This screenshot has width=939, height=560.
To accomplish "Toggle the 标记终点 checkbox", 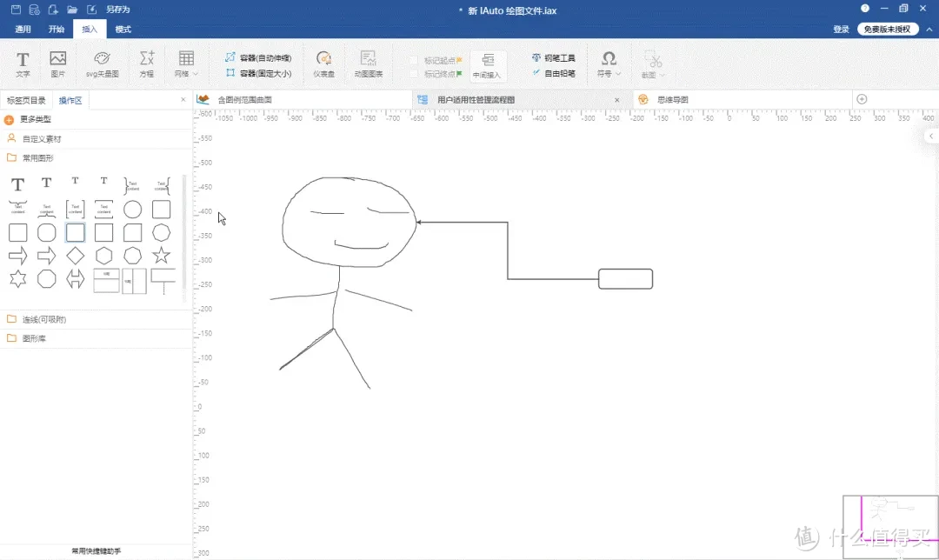I will (x=414, y=74).
